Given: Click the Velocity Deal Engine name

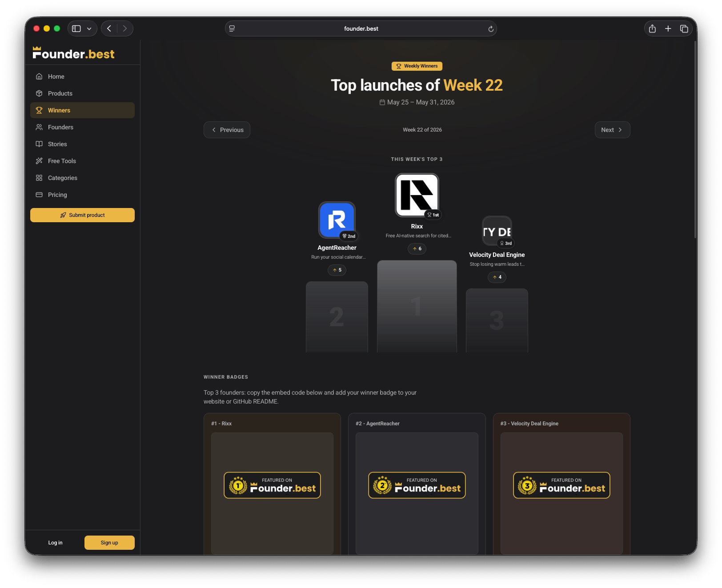Looking at the screenshot, I should click(x=497, y=255).
